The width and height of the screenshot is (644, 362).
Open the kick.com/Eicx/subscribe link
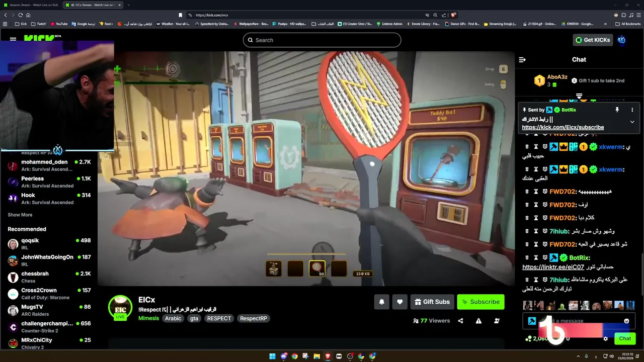click(563, 127)
